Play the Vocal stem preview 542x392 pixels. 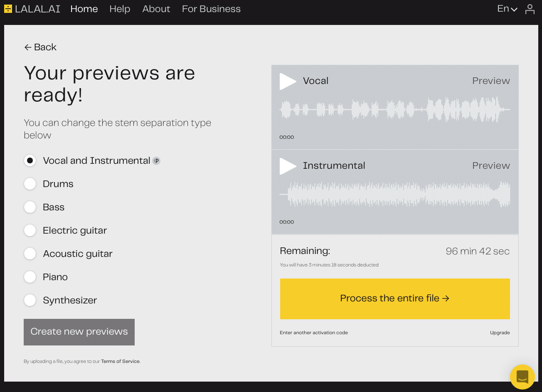288,81
